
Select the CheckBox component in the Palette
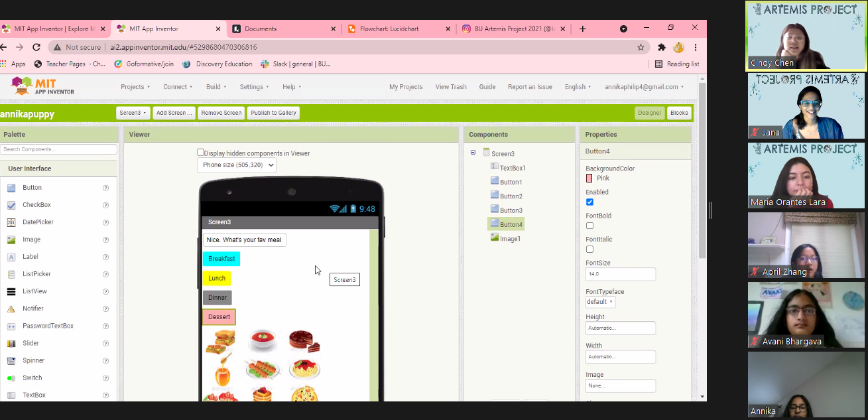[36, 205]
